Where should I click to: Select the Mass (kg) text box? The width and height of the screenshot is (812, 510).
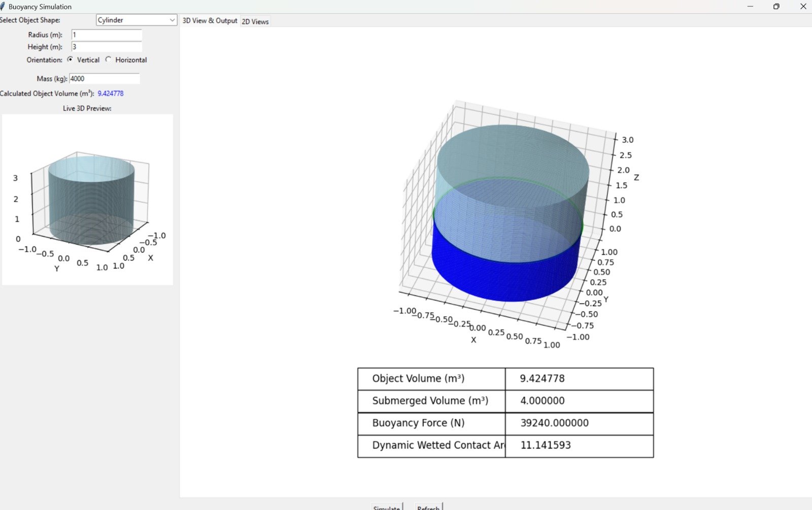[x=104, y=79]
